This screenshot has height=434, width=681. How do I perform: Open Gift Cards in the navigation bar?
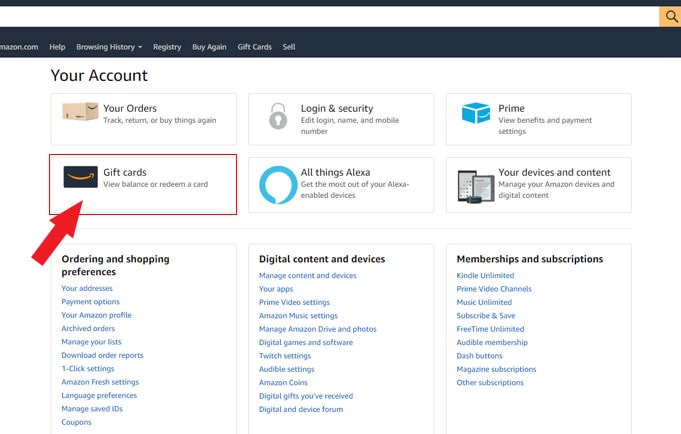point(254,47)
